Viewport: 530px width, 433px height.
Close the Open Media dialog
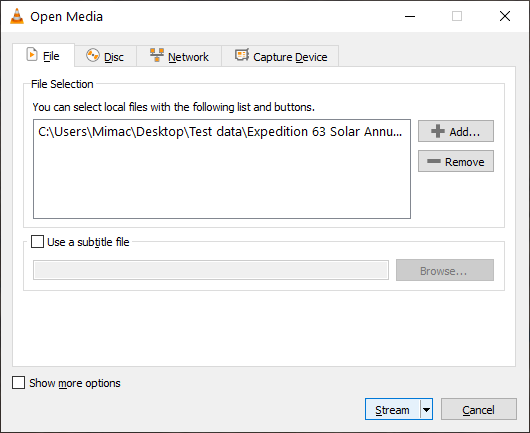click(505, 16)
